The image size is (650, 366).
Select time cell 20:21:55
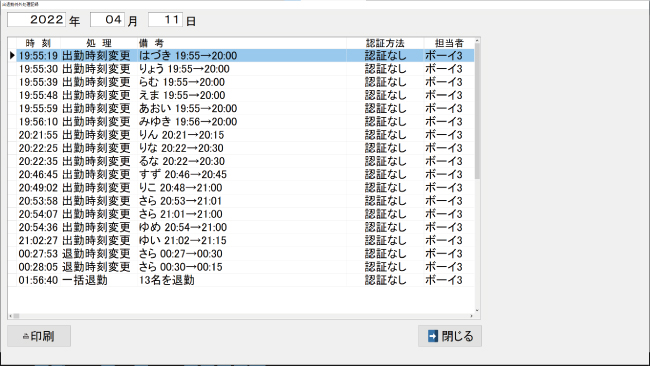[38, 135]
